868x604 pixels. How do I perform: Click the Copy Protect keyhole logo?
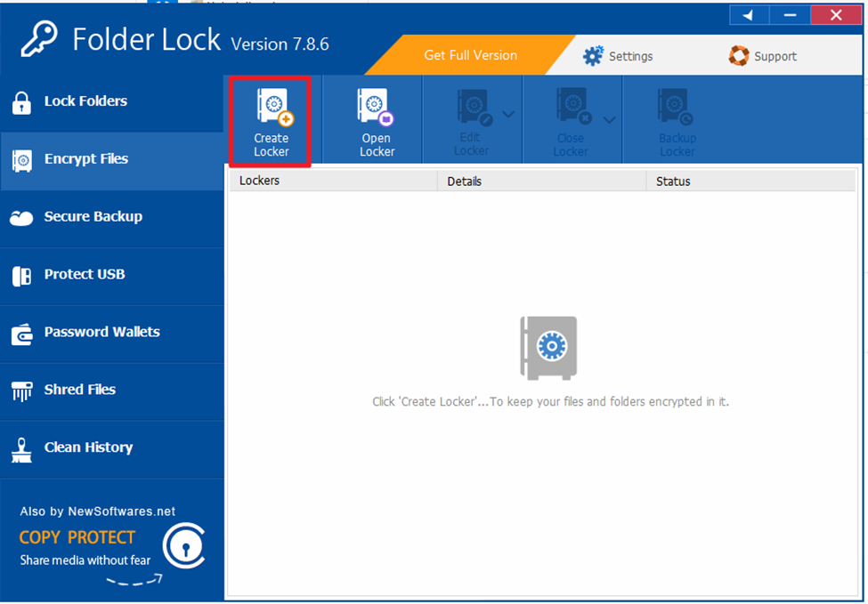pyautogui.click(x=184, y=546)
